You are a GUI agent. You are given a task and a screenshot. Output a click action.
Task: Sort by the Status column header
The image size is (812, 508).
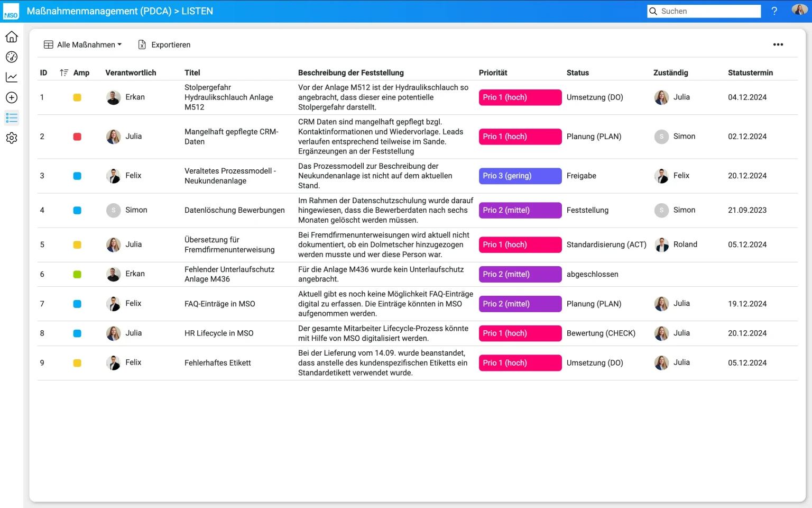tap(577, 72)
